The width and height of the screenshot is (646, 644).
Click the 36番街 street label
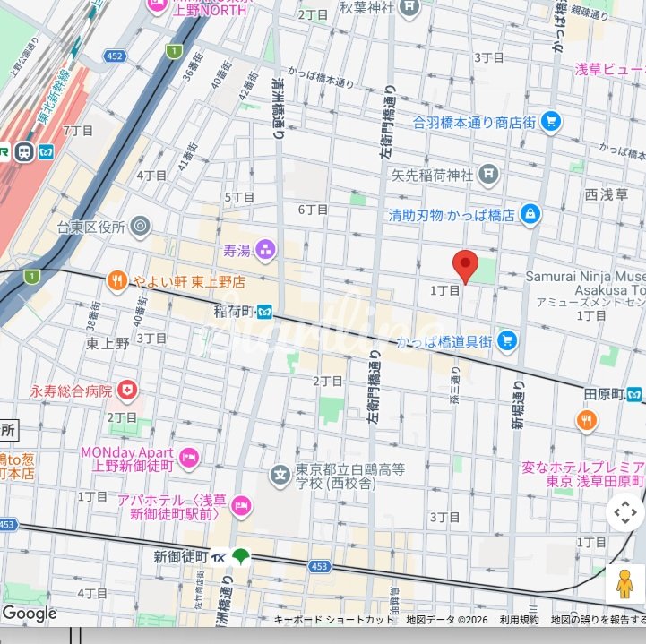[193, 66]
